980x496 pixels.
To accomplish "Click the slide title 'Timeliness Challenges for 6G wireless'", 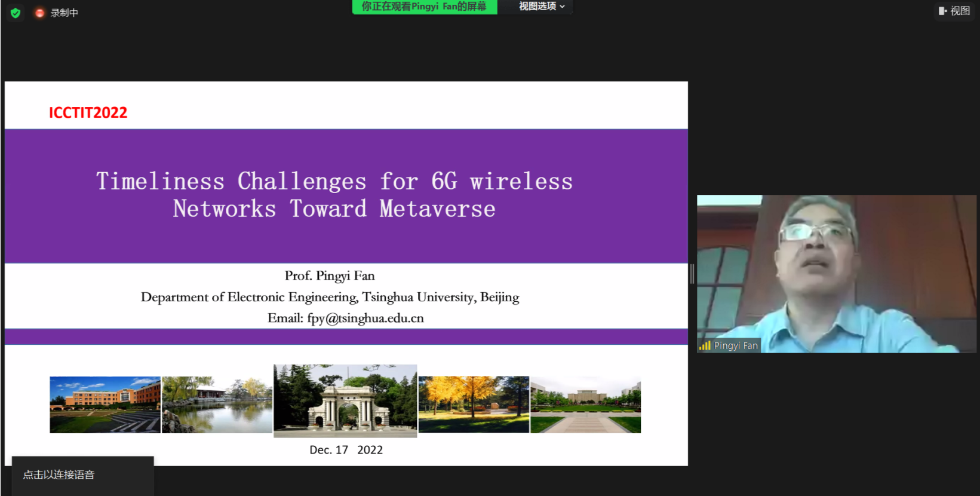I will pyautogui.click(x=334, y=181).
